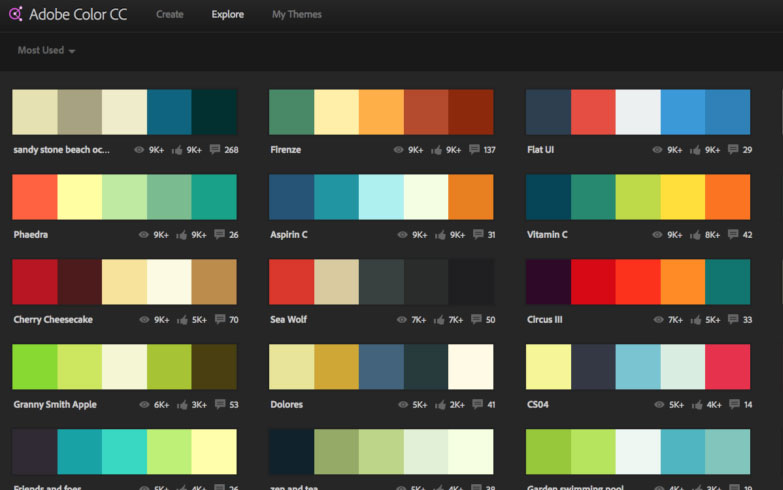783x490 pixels.
Task: Open the Dolores comments icon
Action: pos(477,404)
